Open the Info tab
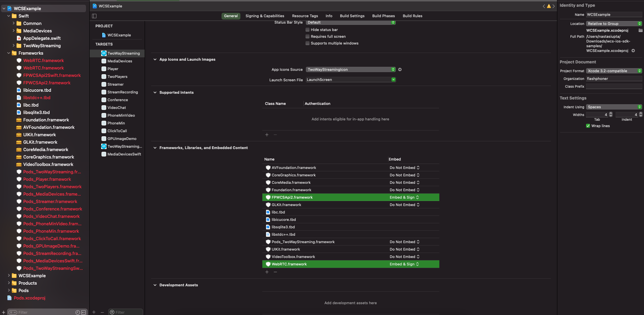 click(x=329, y=16)
